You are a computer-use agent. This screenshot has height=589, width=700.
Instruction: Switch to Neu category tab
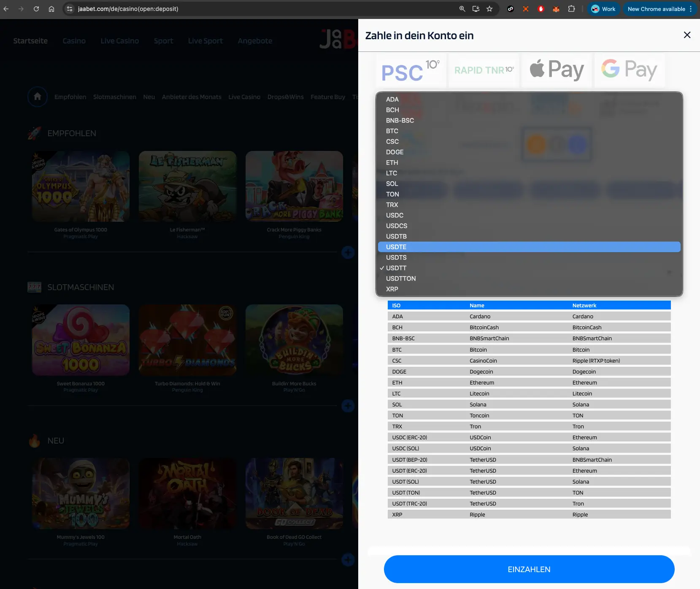click(149, 97)
